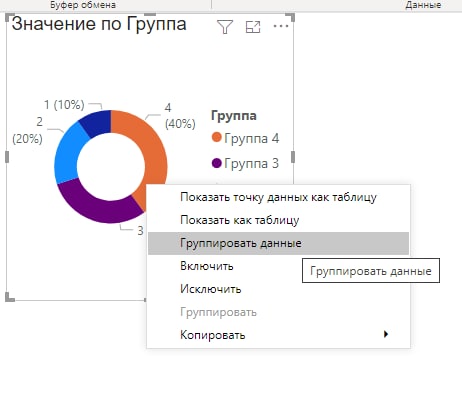Click the visual title 'Значение по Группа'
The width and height of the screenshot is (462, 406).
pos(99,24)
